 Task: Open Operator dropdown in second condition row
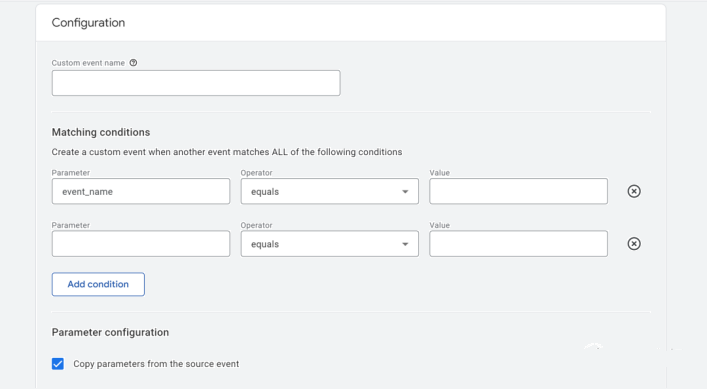[330, 244]
